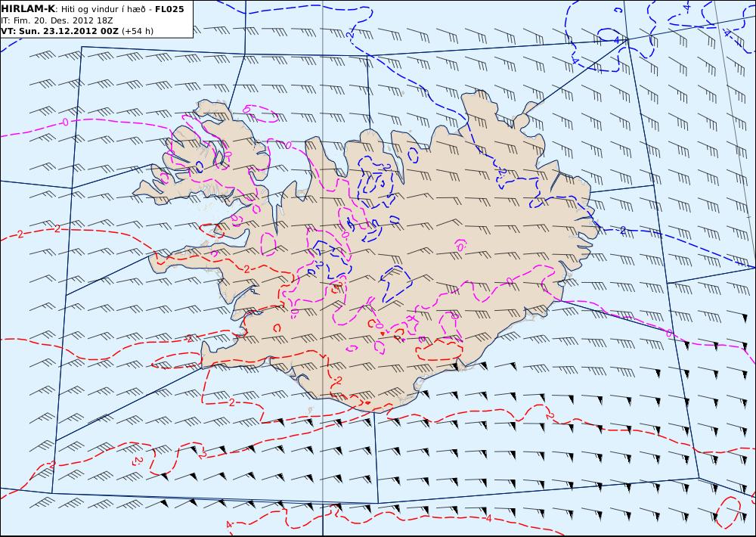756x537 pixels.
Task: Select the "FL025" flight level label
Action: (169, 9)
